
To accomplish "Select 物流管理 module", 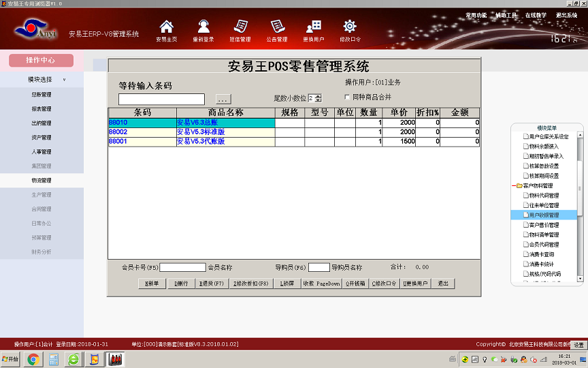I will (x=42, y=180).
